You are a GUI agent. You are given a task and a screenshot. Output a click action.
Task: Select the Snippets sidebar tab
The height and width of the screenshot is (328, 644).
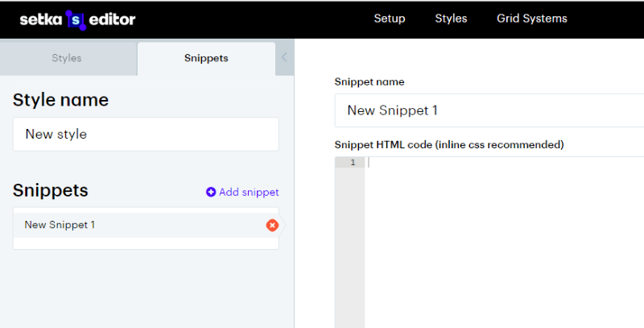pyautogui.click(x=206, y=58)
